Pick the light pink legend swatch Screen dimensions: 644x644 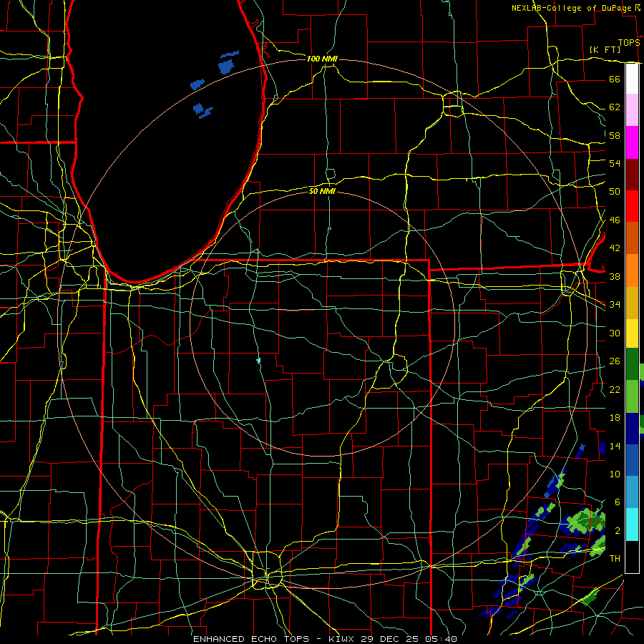click(x=632, y=109)
